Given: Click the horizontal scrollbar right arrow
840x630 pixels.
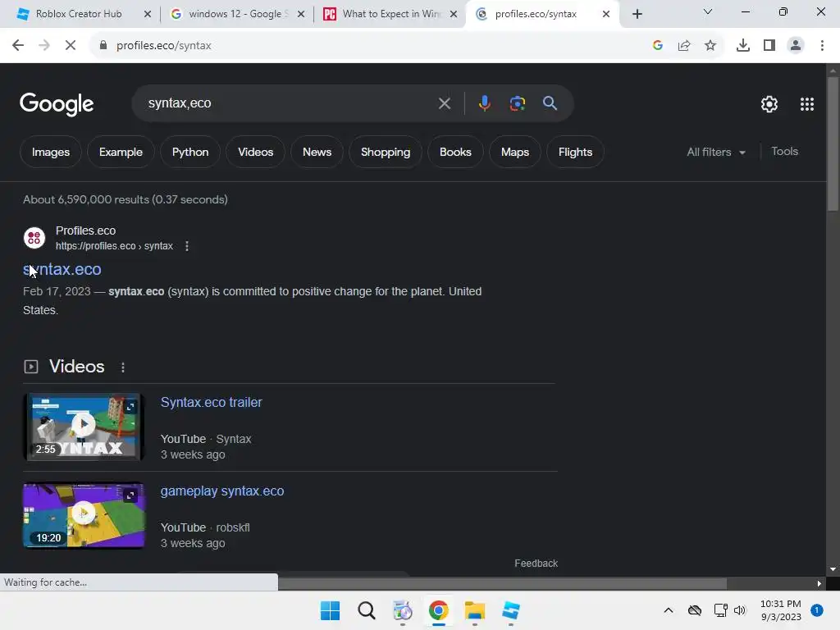Looking at the screenshot, I should coord(819,583).
